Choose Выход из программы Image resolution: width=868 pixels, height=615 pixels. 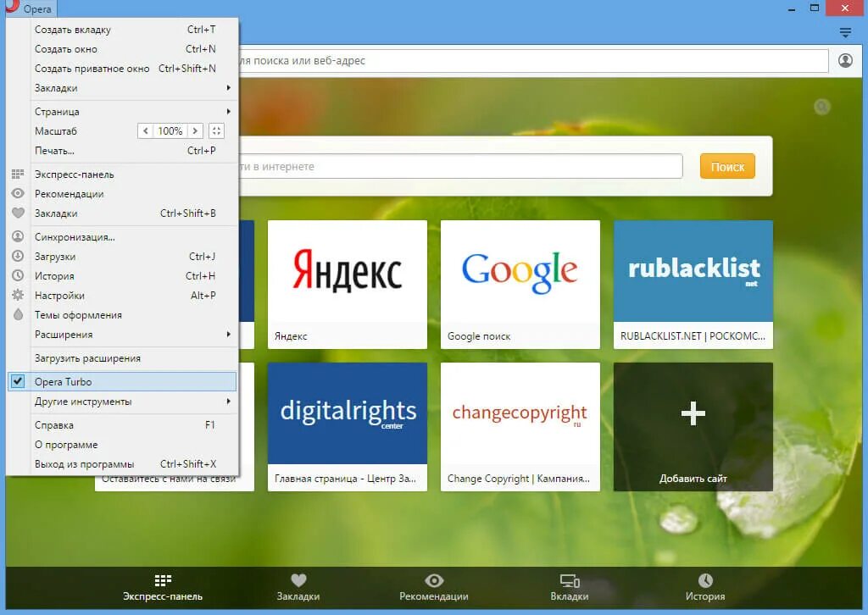click(124, 464)
